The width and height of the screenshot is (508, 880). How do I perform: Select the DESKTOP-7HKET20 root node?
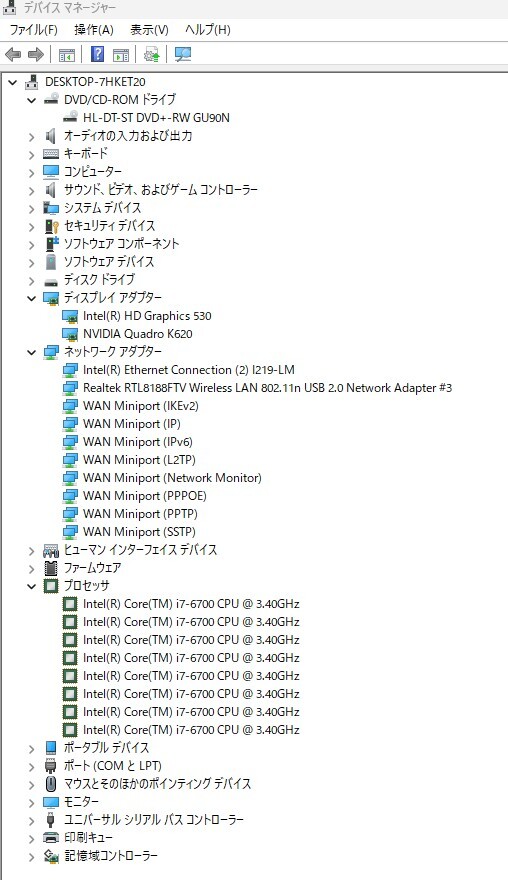click(x=95, y=82)
